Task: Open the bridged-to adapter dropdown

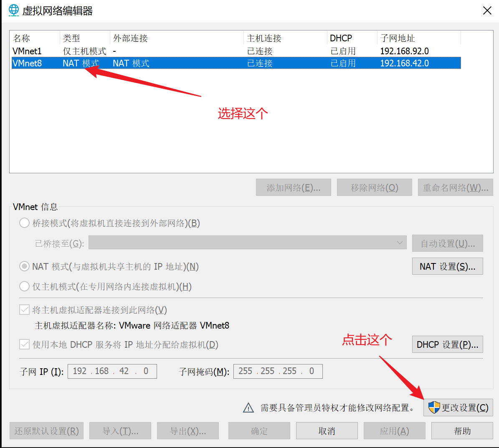Action: click(x=247, y=243)
